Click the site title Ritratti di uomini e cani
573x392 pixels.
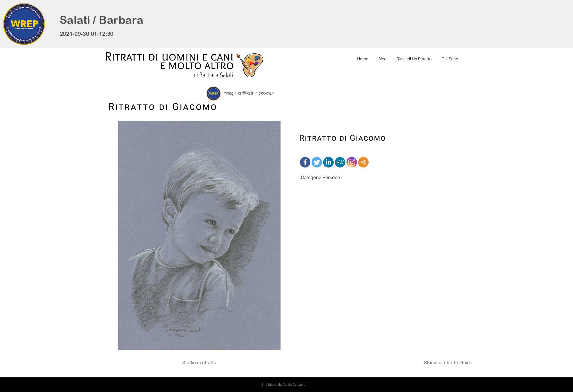tap(169, 61)
